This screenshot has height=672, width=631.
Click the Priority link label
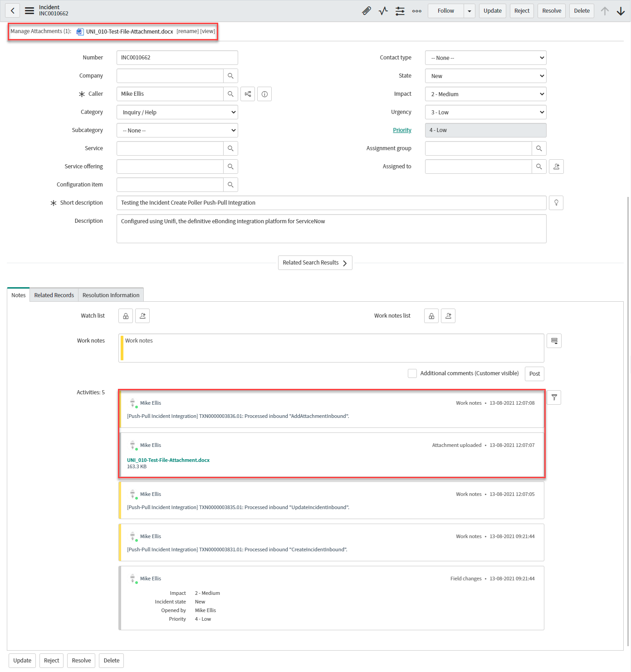pos(402,130)
